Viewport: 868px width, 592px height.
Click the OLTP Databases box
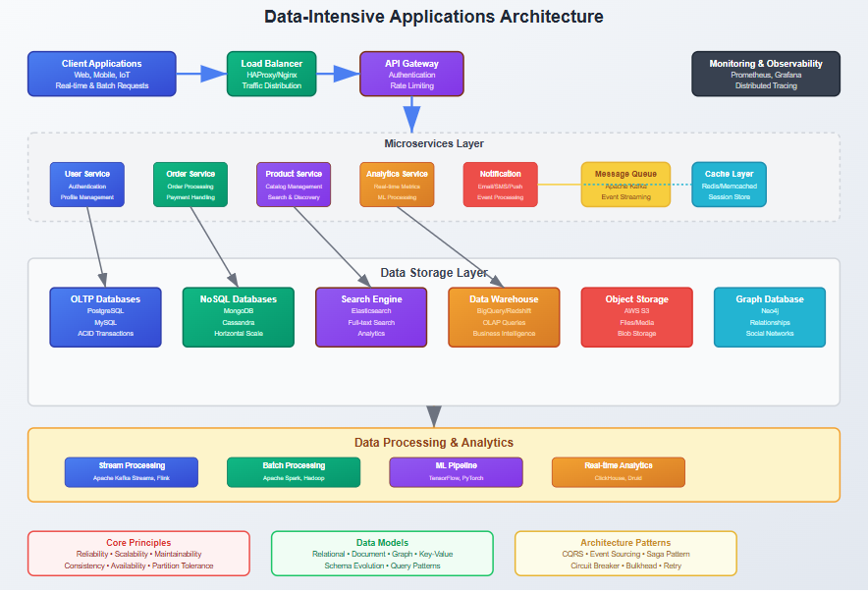click(x=106, y=316)
